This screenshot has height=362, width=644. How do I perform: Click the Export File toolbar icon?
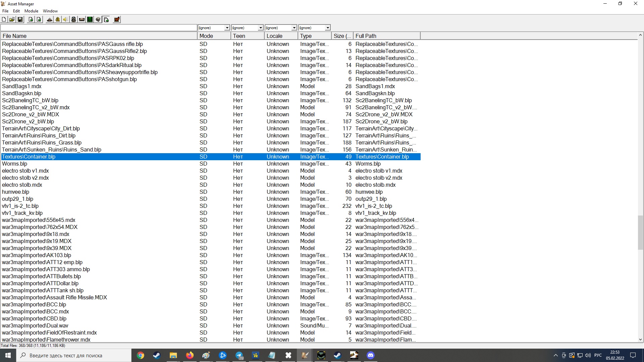[39, 19]
